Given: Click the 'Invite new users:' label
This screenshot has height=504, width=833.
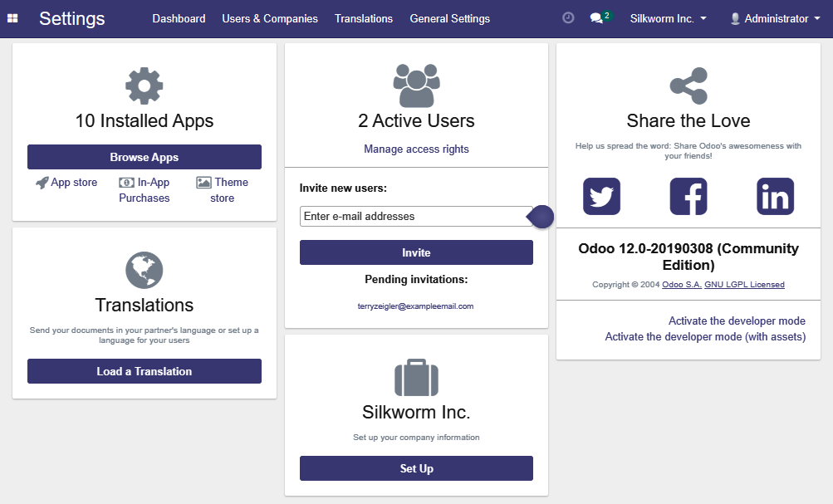Looking at the screenshot, I should click(x=343, y=188).
